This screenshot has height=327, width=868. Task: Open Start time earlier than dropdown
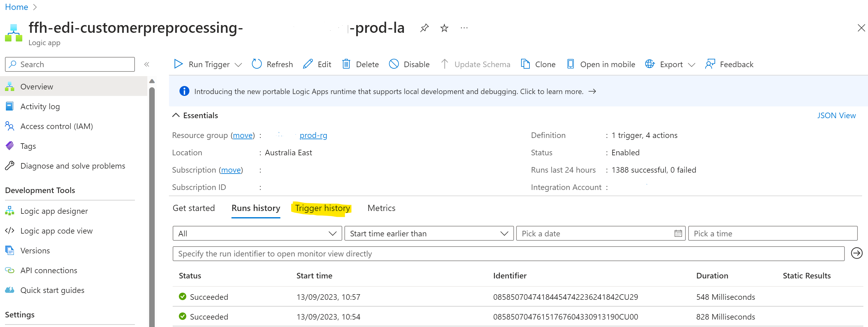(x=429, y=233)
